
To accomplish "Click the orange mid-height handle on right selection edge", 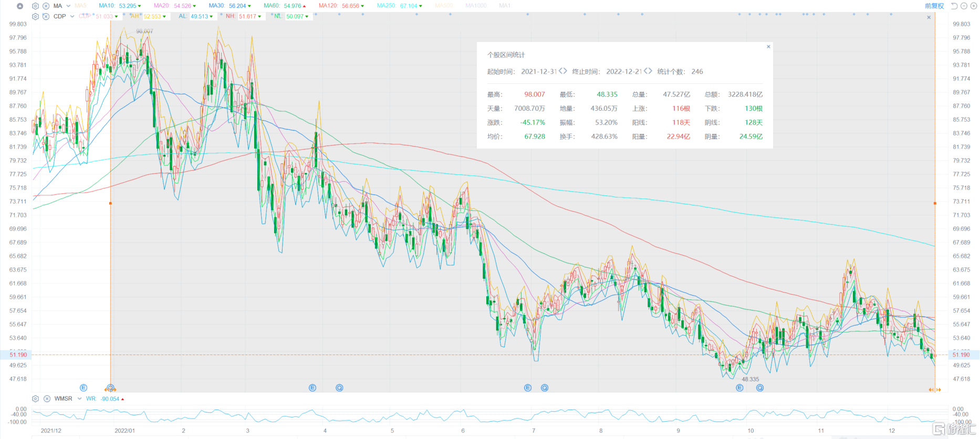I will coord(935,203).
